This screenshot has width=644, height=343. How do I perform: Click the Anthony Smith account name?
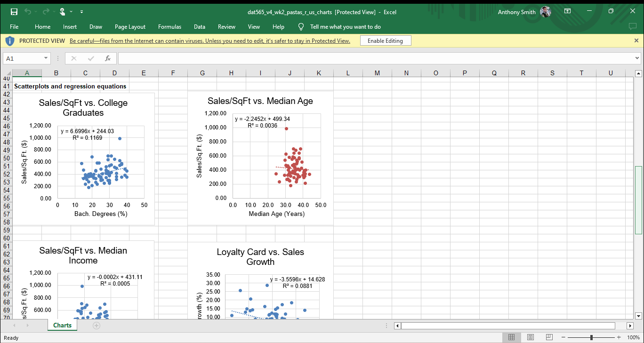(517, 12)
